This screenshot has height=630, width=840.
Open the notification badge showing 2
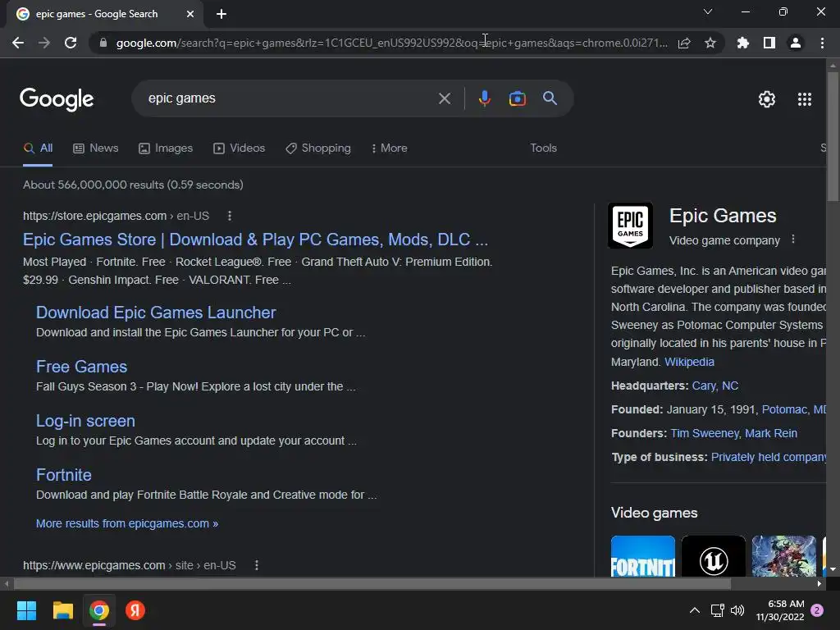(817, 610)
